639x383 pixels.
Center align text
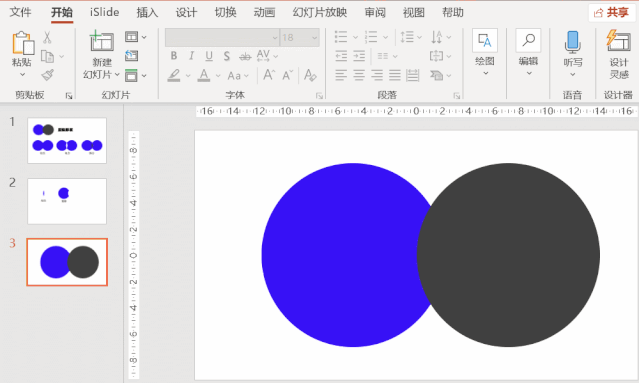point(359,75)
